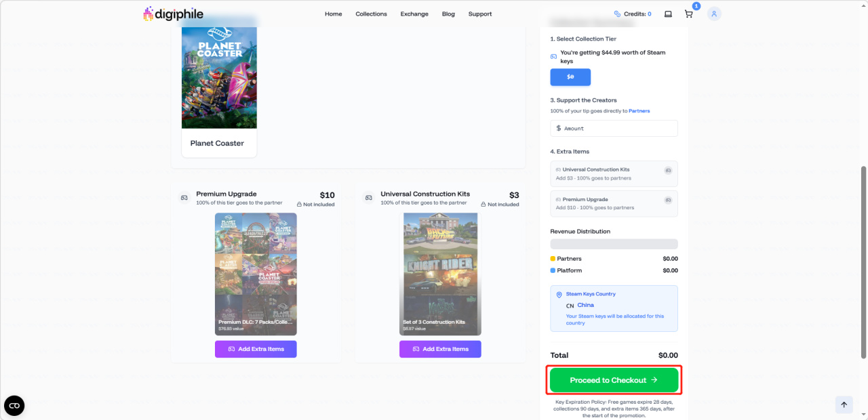Open the Blog page
The height and width of the screenshot is (420, 868).
coord(448,14)
